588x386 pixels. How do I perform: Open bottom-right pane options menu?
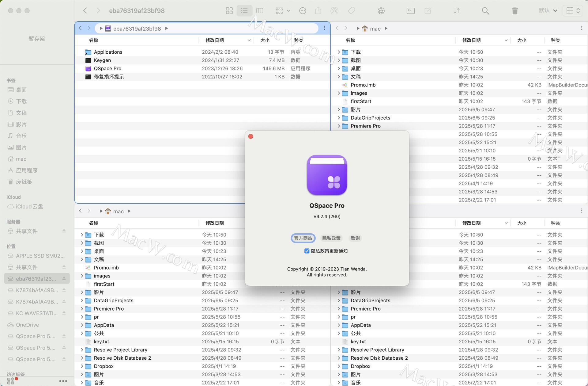582,211
